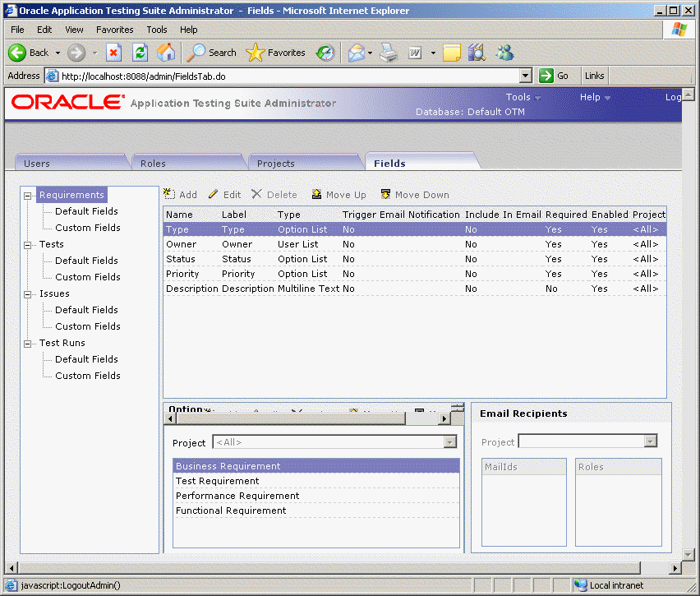Click the Add field icon
700x596 pixels.
170,195
